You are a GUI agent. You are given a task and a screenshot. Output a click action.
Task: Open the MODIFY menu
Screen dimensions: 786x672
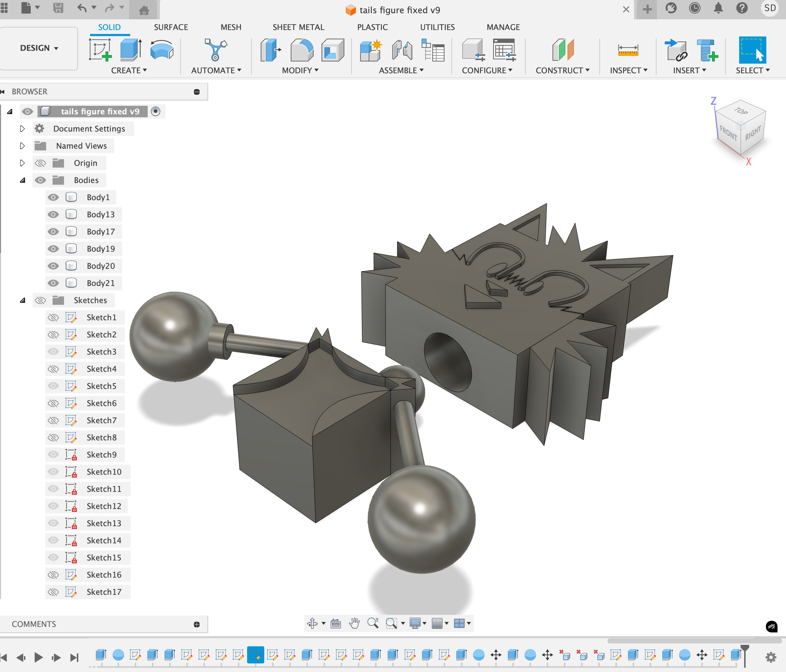tap(300, 70)
